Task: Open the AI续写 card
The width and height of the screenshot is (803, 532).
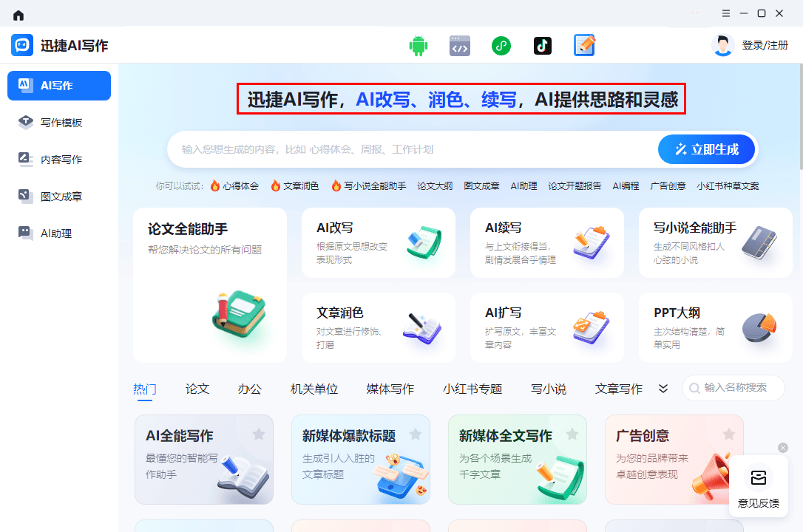Action: tap(547, 242)
